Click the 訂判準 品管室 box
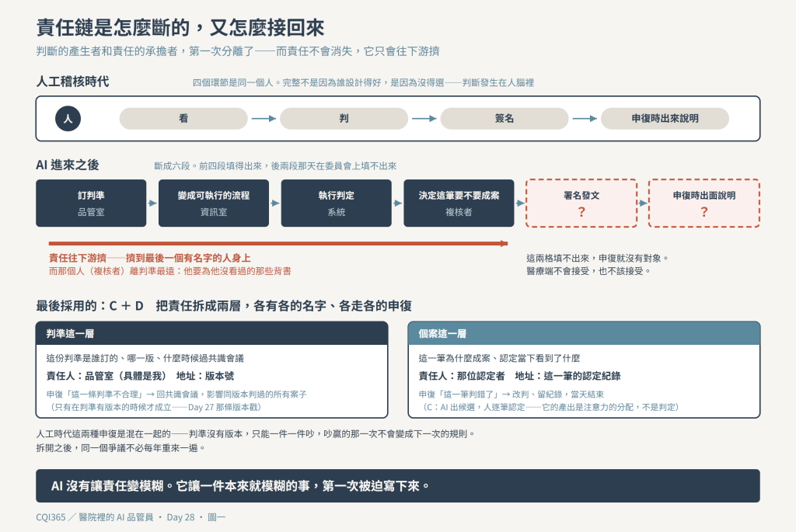Viewport: 796px width, 532px height. coord(91,203)
